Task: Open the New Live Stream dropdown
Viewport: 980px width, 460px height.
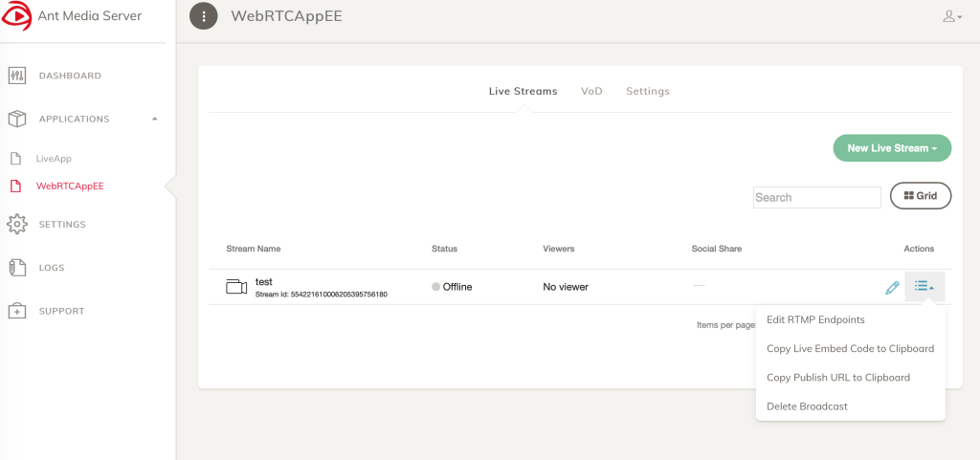Action: coord(892,148)
